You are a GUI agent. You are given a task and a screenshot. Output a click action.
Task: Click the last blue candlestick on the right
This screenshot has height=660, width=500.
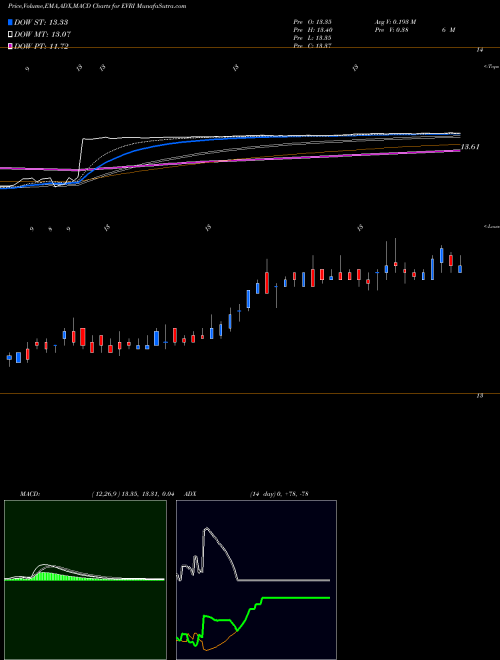coord(460,269)
